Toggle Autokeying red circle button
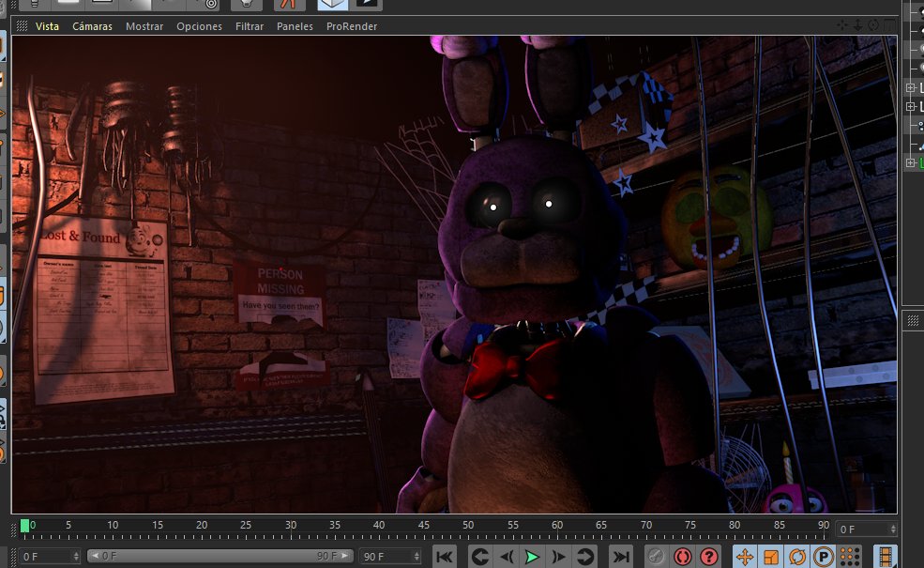 (x=682, y=556)
